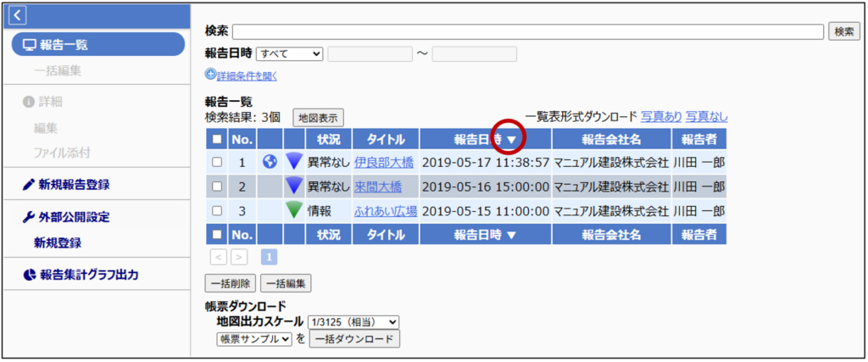Click the date 2019-05-17 11:38:57

486,163
